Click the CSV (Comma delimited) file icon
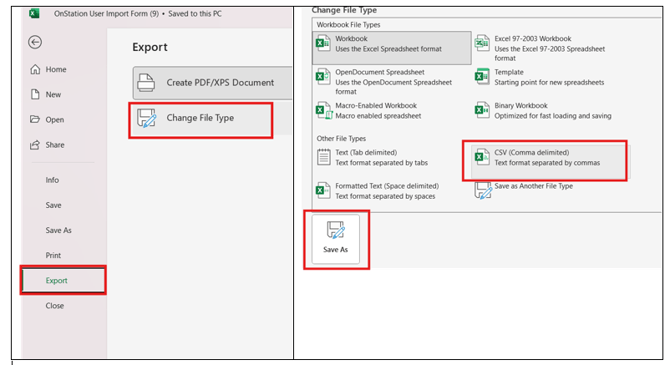670x365 pixels. point(482,157)
